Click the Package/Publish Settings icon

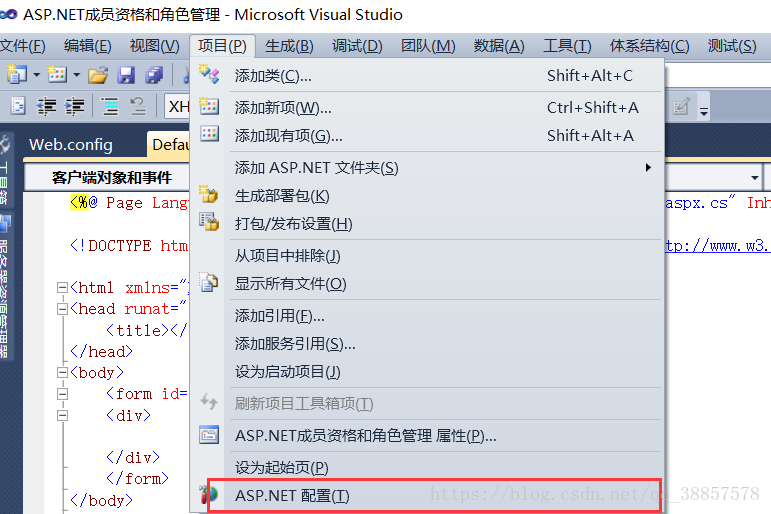point(209,222)
